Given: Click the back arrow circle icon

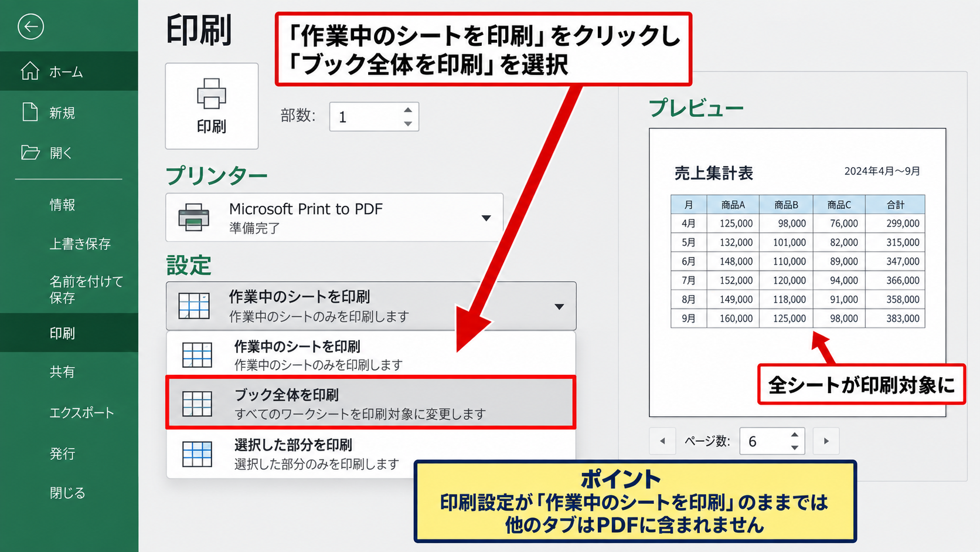Looking at the screenshot, I should click(30, 26).
